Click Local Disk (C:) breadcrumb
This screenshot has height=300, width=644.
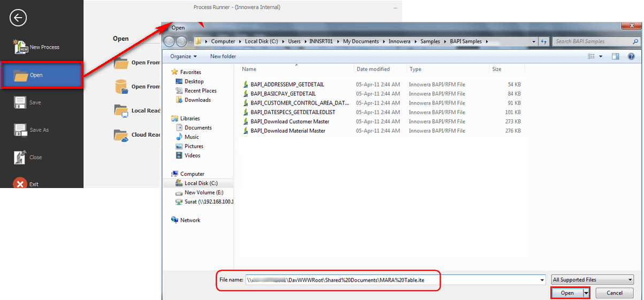point(262,41)
